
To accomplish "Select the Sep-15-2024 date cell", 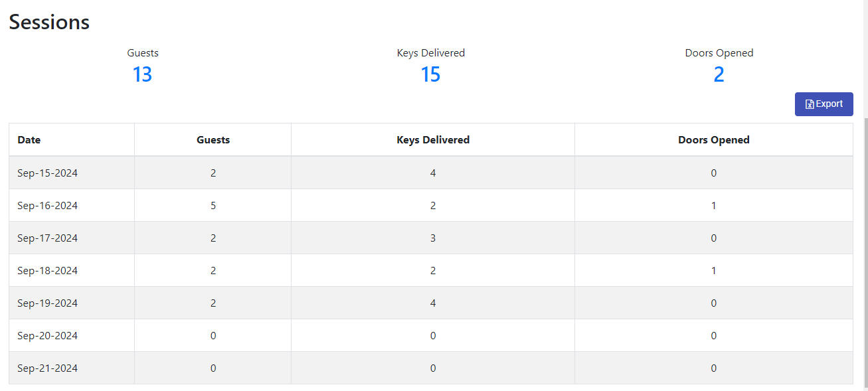I will tap(48, 173).
